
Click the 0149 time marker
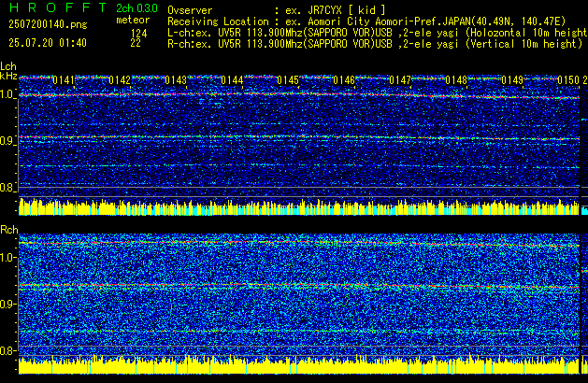click(512, 80)
